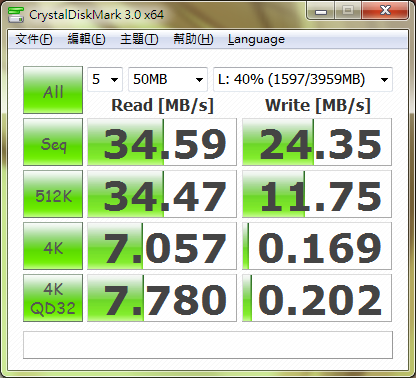Expand the test count dropdown showing 5
The height and width of the screenshot is (378, 416).
pos(105,79)
